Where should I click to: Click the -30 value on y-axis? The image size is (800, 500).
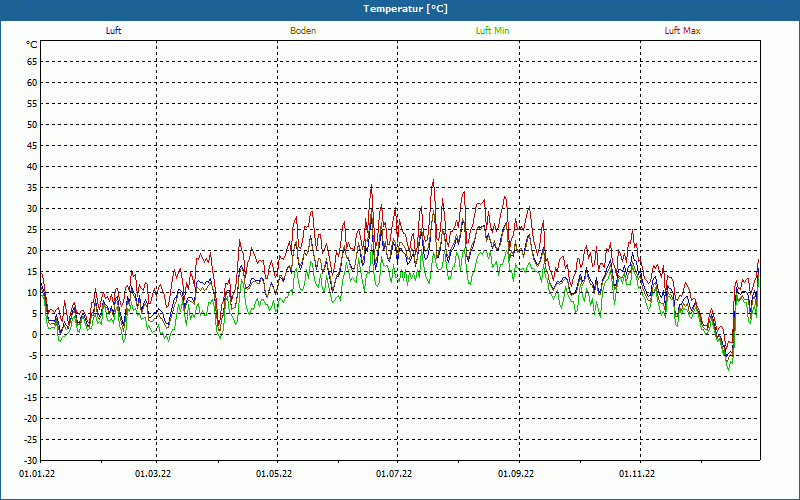(x=30, y=460)
